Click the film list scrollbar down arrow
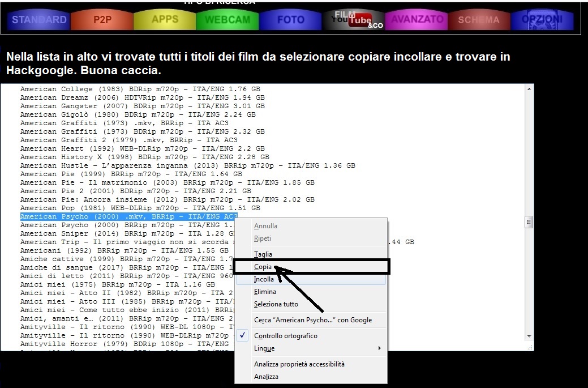 click(x=529, y=336)
